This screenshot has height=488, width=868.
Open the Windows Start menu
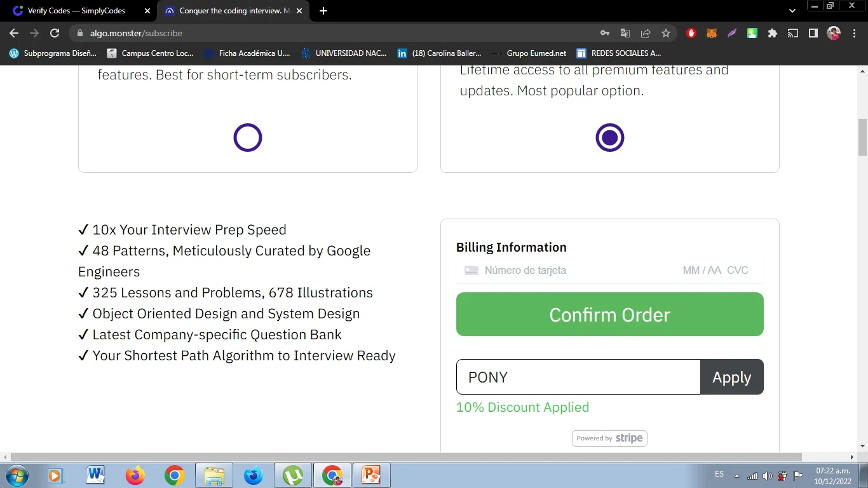(16, 475)
